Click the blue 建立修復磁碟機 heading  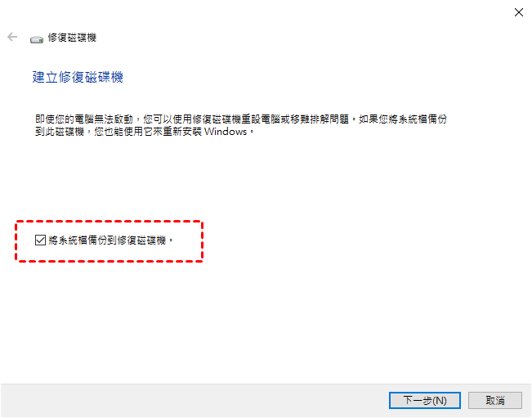(78, 77)
